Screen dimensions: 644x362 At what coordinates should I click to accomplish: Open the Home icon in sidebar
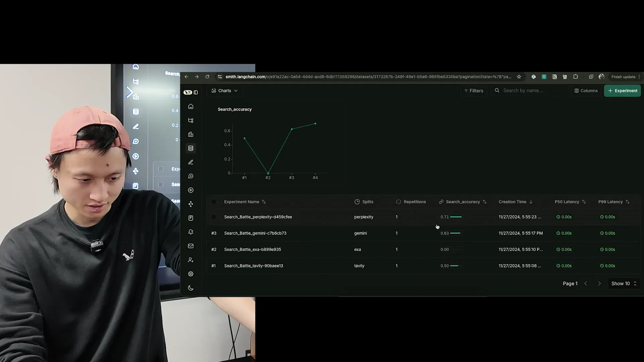click(191, 106)
